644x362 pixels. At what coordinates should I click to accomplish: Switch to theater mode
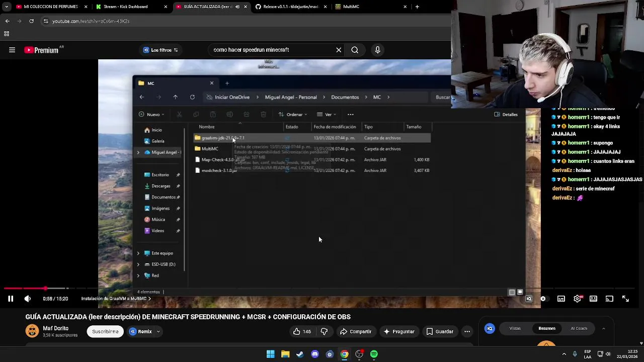coord(593,299)
